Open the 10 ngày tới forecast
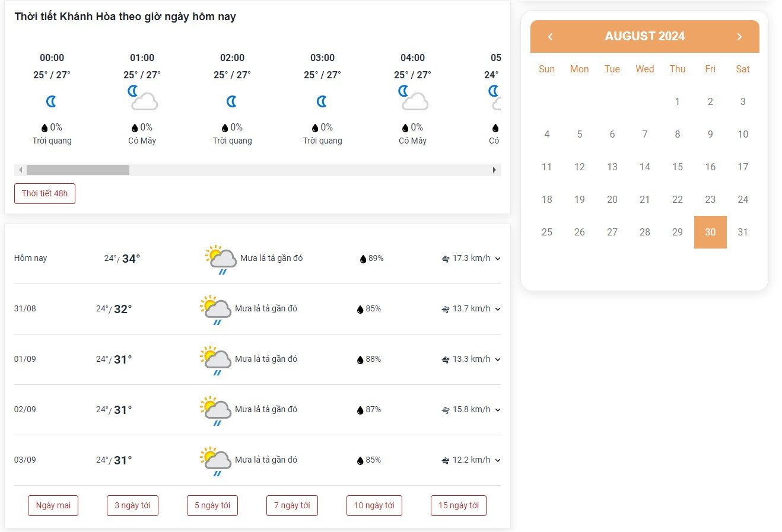782x532 pixels. pos(374,505)
